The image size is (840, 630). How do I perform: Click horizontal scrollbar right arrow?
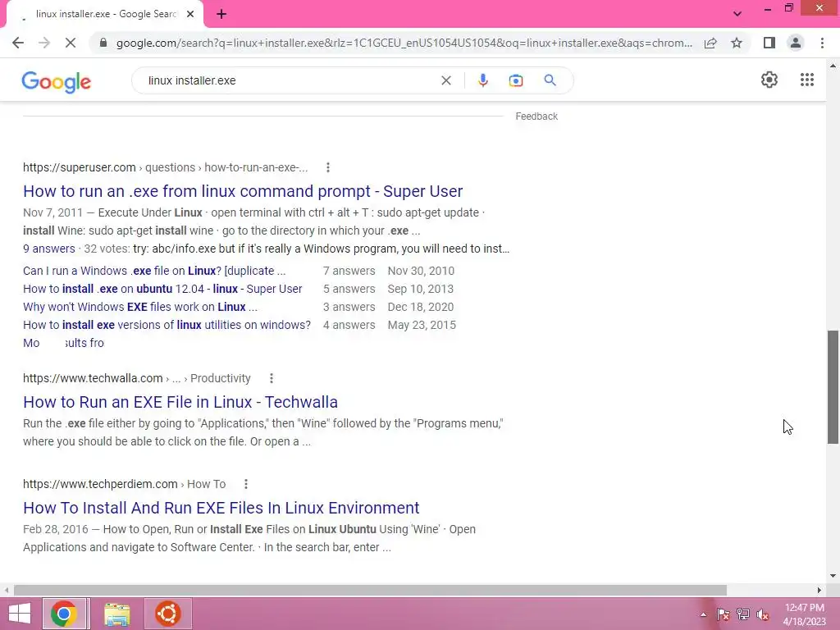click(x=819, y=590)
